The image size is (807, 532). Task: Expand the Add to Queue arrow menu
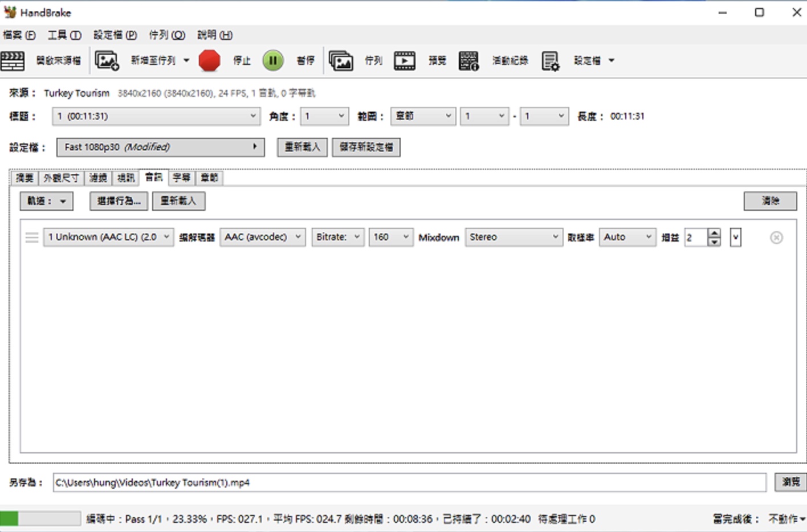(186, 60)
